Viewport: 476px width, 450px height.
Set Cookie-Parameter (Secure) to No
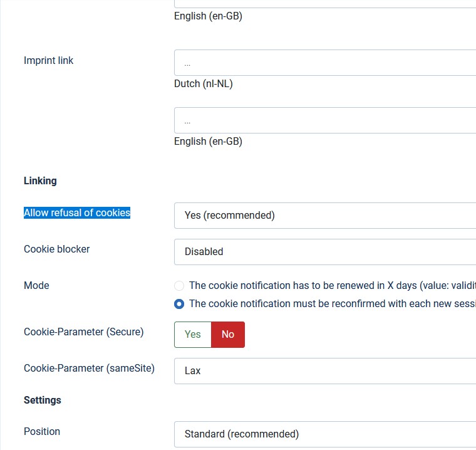tap(228, 335)
